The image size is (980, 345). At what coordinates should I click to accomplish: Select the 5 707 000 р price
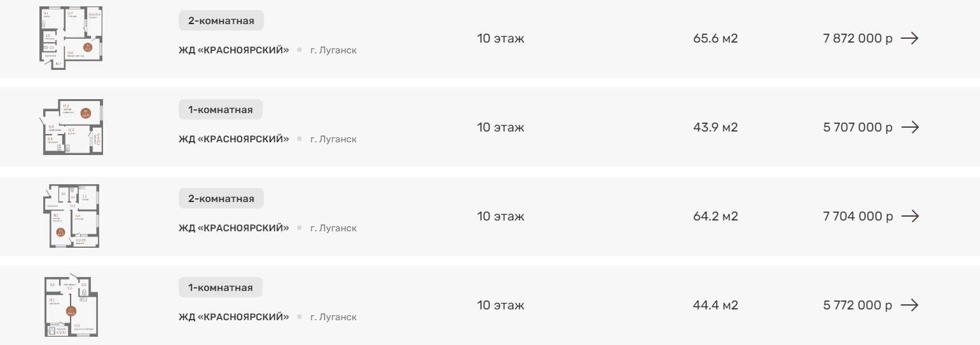(x=857, y=128)
